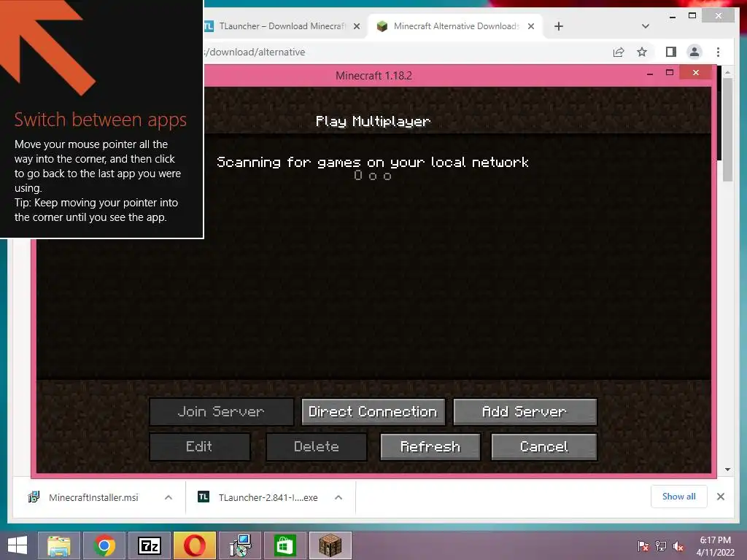Click installer setup icon in taskbar

coord(240,545)
